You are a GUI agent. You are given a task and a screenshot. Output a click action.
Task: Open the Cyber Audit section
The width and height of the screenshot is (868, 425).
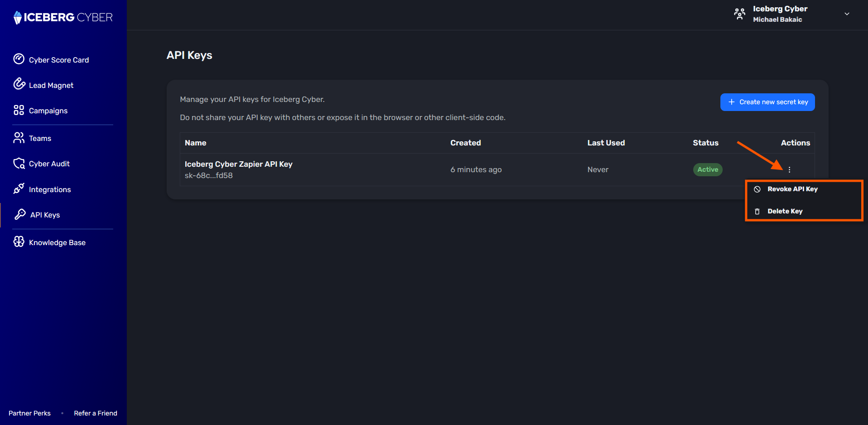pos(49,164)
